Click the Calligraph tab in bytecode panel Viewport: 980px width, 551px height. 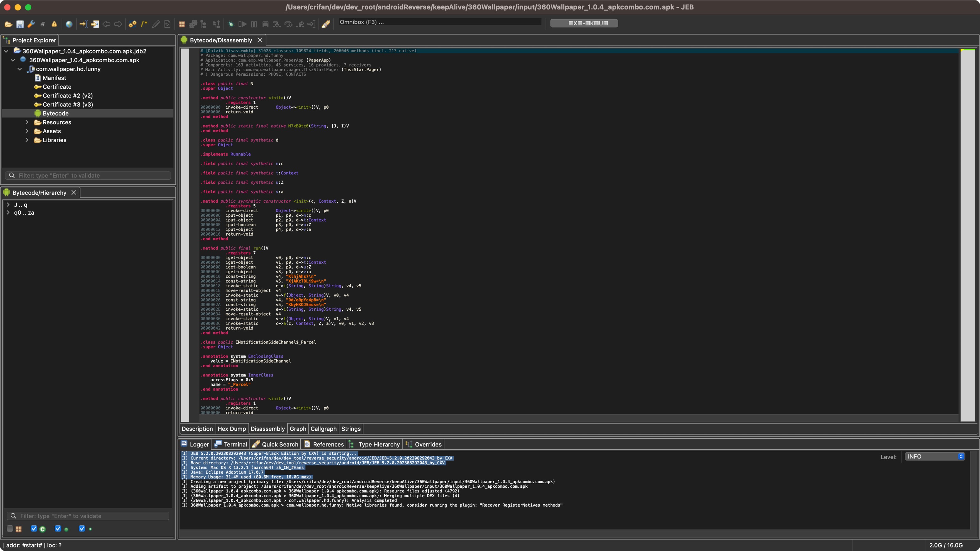click(x=323, y=428)
